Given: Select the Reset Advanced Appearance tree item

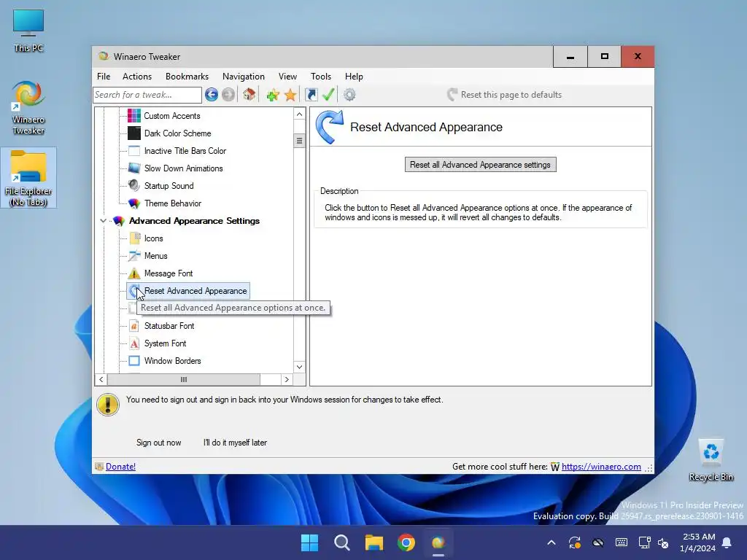Looking at the screenshot, I should [188, 291].
